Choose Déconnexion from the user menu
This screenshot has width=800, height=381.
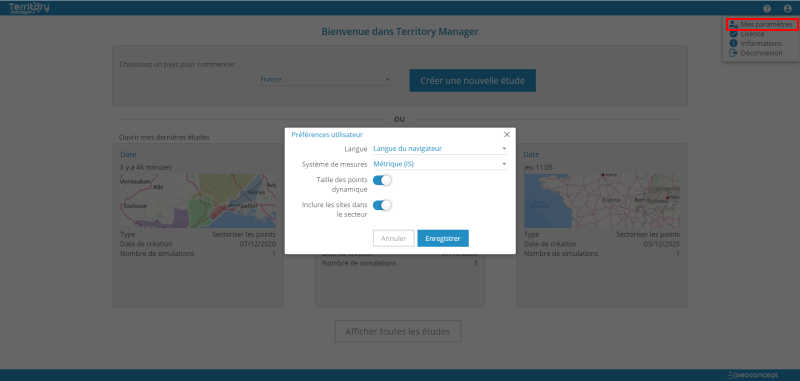pos(761,53)
